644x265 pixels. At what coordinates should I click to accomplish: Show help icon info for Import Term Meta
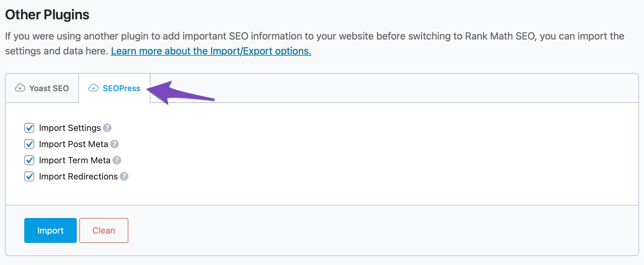117,160
